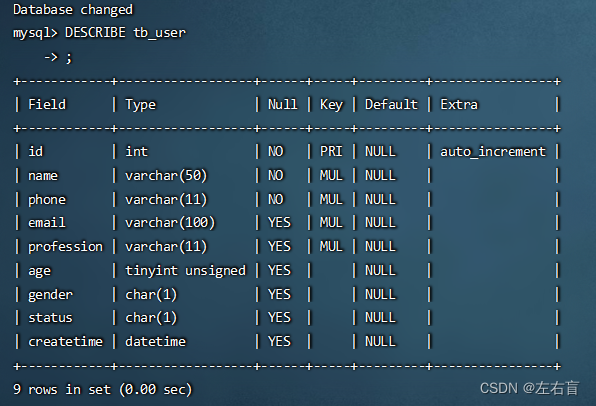Viewport: 596px width, 406px height.
Task: Click the 'Key' column header
Action: click(331, 105)
